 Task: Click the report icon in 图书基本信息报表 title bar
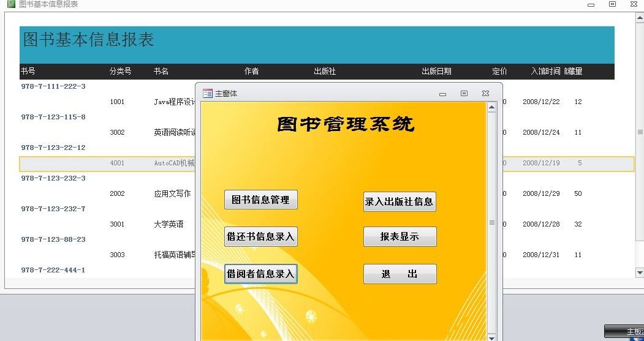[11, 4]
